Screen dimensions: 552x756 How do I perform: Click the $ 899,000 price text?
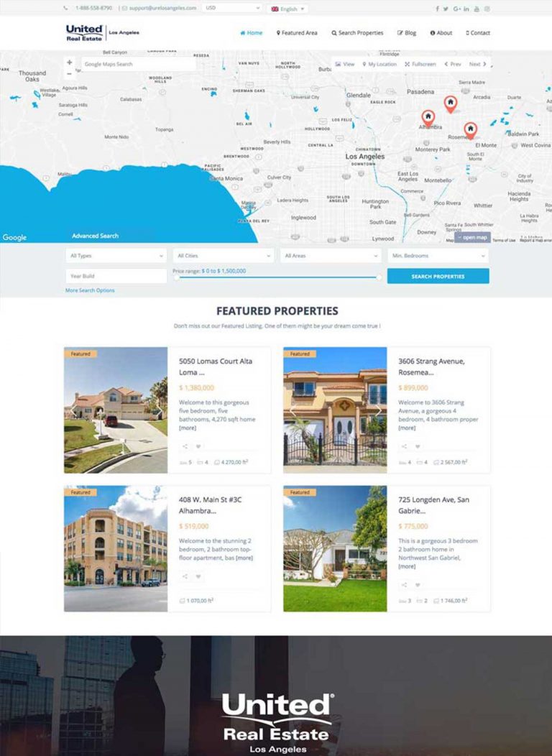pos(413,387)
